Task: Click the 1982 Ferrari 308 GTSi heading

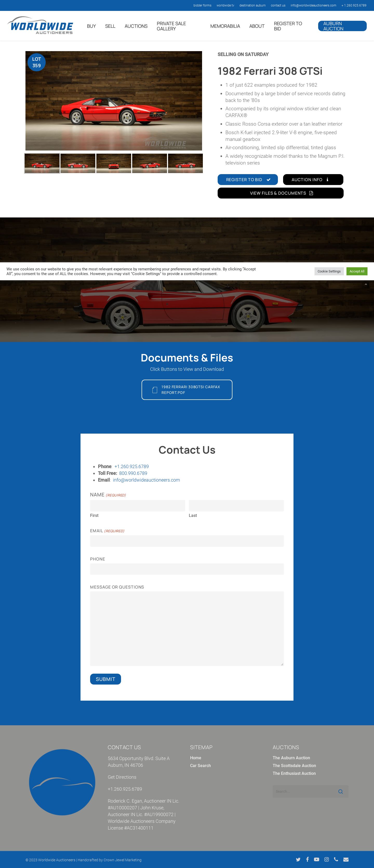Action: tap(270, 71)
